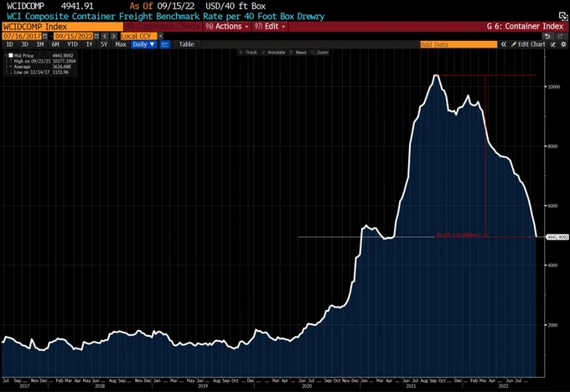Switch to Table view
The image size is (570, 392).
[186, 44]
